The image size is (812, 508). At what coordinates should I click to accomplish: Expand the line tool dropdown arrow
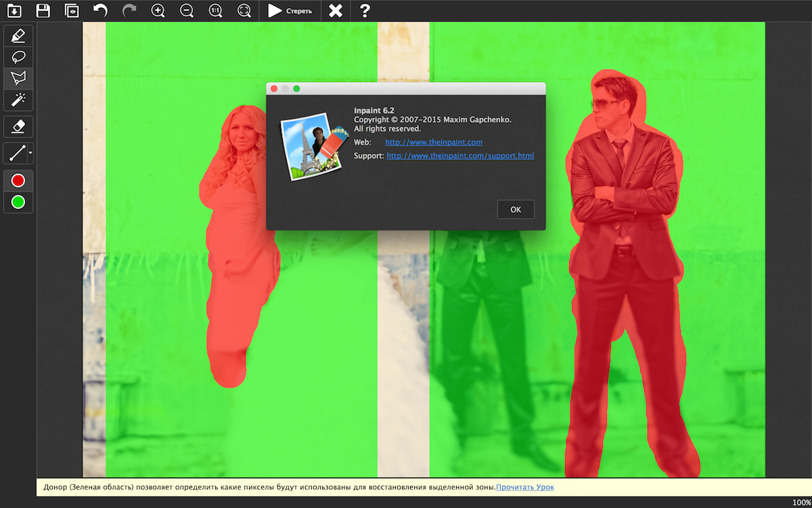30,154
